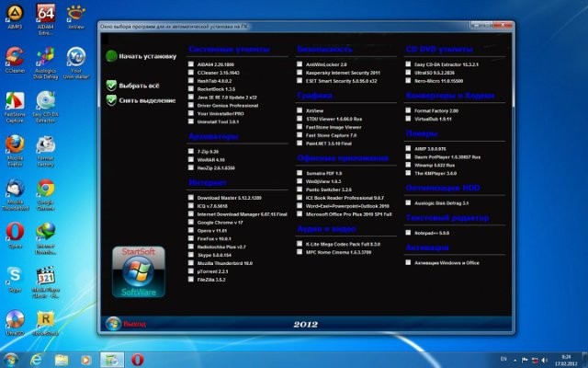
Task: Enable Активация Windows и Office checkbox
Action: [408, 262]
